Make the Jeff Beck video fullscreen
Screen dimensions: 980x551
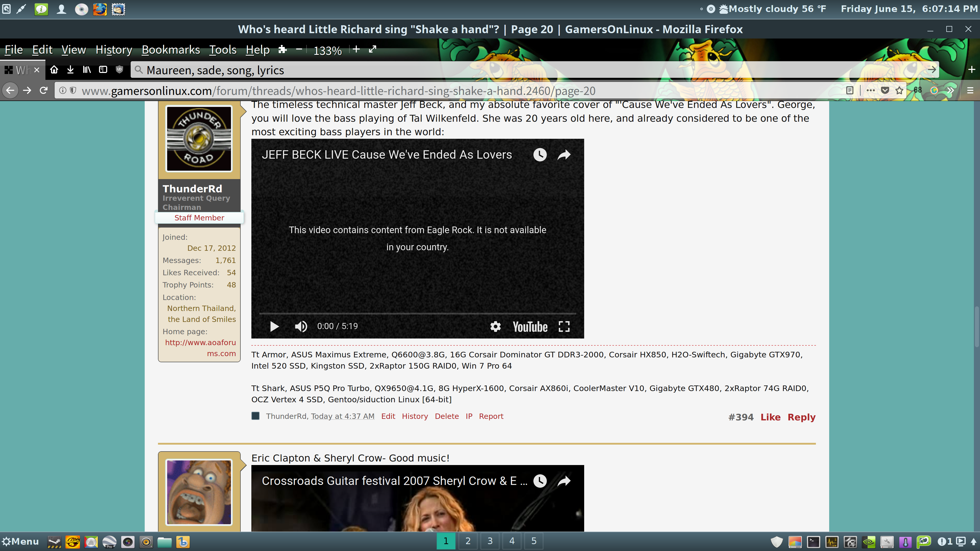(x=564, y=326)
